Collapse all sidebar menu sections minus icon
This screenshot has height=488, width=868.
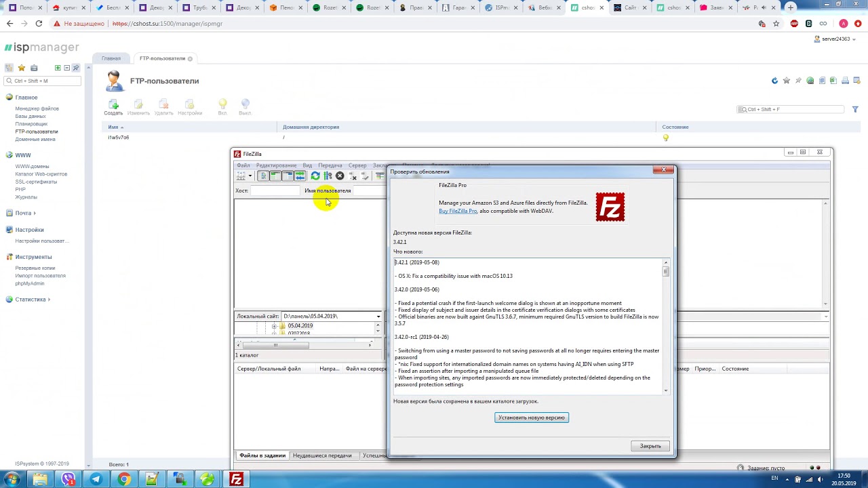tap(66, 68)
